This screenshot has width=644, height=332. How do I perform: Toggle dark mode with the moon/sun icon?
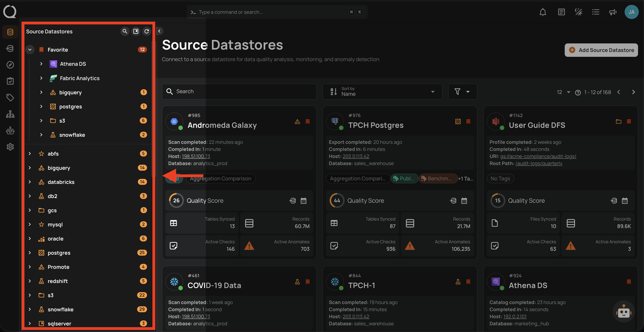click(x=579, y=12)
